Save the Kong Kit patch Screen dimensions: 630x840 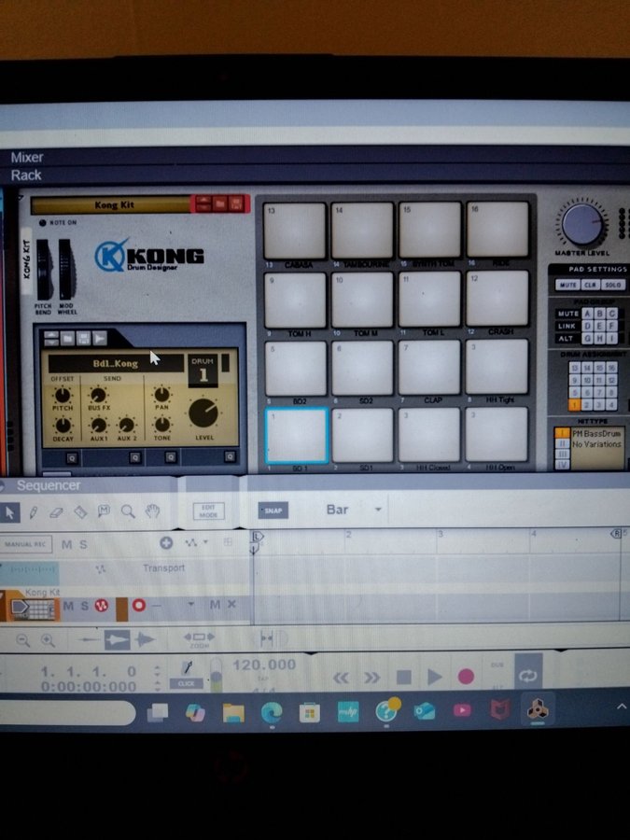click(236, 203)
